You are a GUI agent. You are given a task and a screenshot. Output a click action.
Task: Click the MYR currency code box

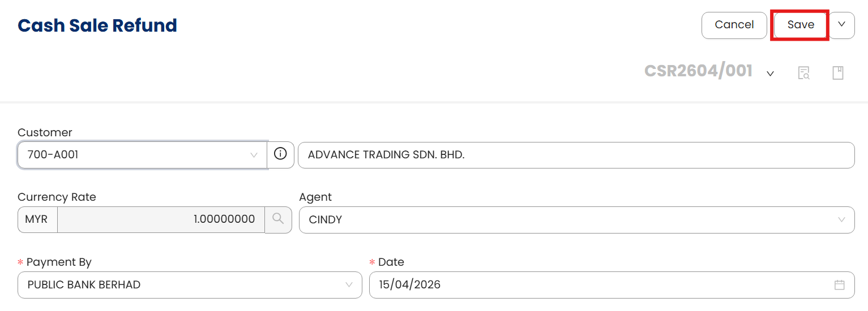37,219
